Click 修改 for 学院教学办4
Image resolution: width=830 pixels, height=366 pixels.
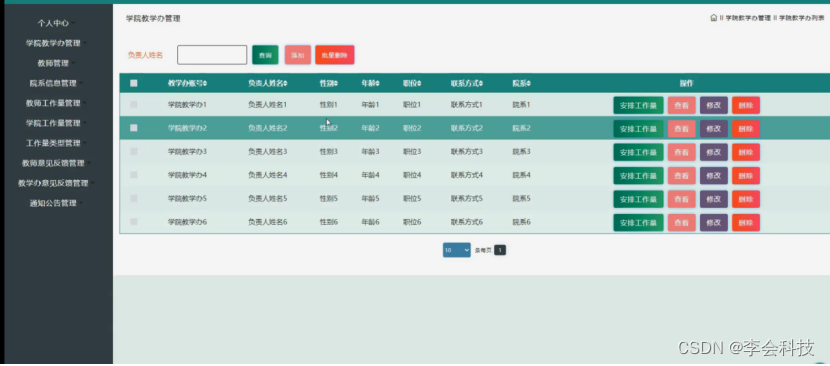coord(714,176)
